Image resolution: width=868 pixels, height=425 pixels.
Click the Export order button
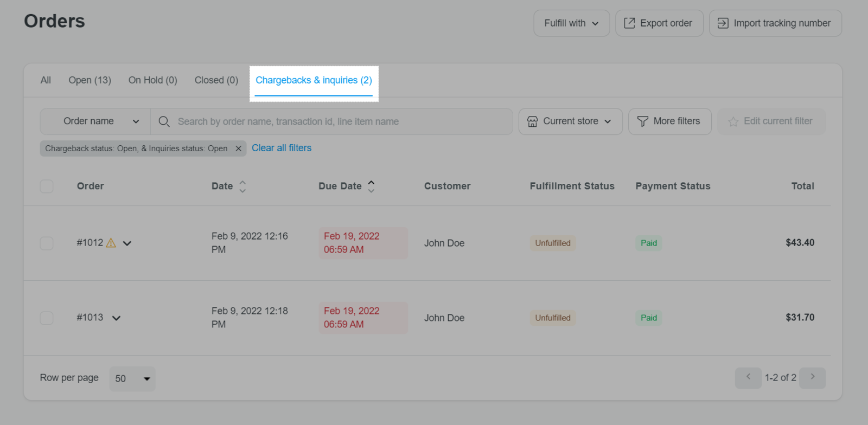(x=659, y=23)
